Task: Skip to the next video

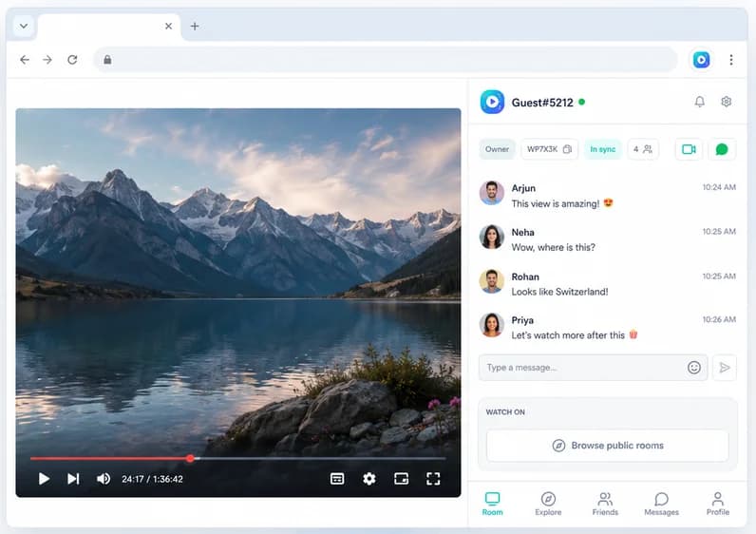Action: pyautogui.click(x=73, y=479)
